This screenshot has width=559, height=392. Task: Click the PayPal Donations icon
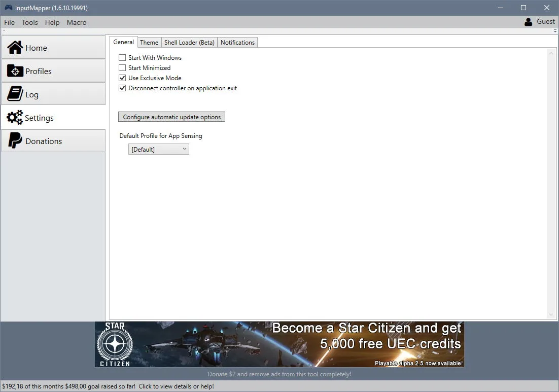[15, 140]
